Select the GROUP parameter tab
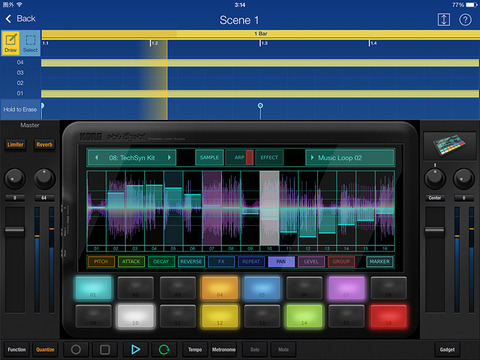 click(341, 262)
